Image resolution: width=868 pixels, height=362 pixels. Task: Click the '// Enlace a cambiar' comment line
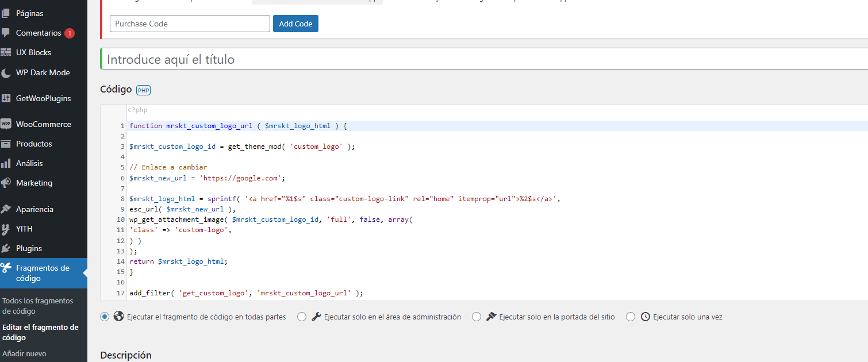pyautogui.click(x=168, y=167)
